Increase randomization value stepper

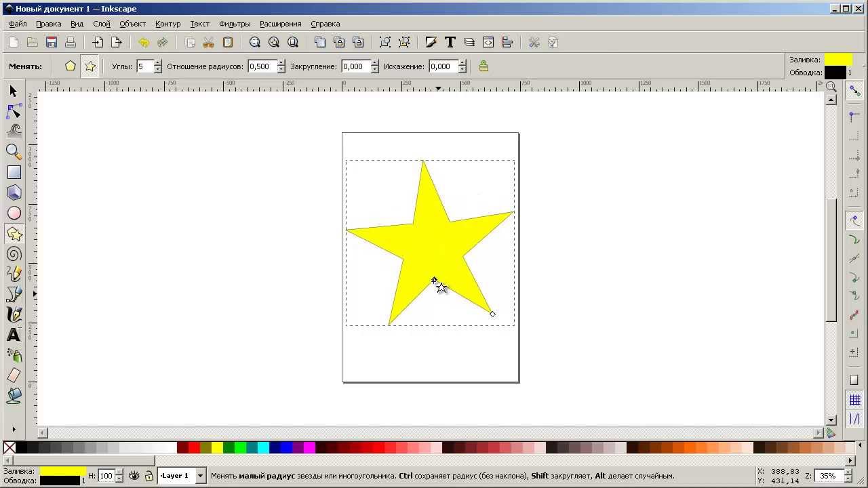tap(462, 63)
